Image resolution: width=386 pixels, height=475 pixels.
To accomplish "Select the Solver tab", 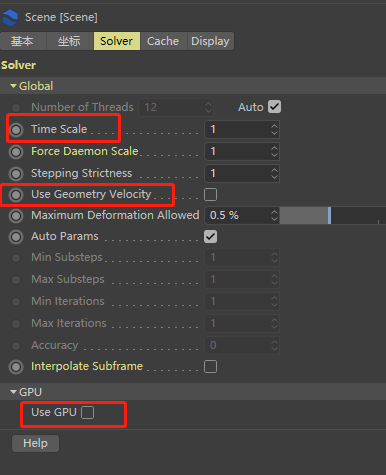I will tap(117, 41).
